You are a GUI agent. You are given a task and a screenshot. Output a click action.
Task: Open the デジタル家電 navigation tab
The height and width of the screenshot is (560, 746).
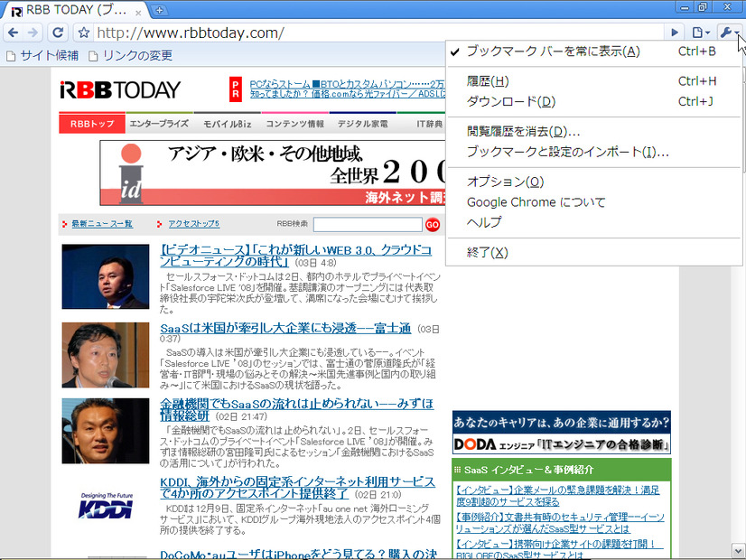click(362, 124)
